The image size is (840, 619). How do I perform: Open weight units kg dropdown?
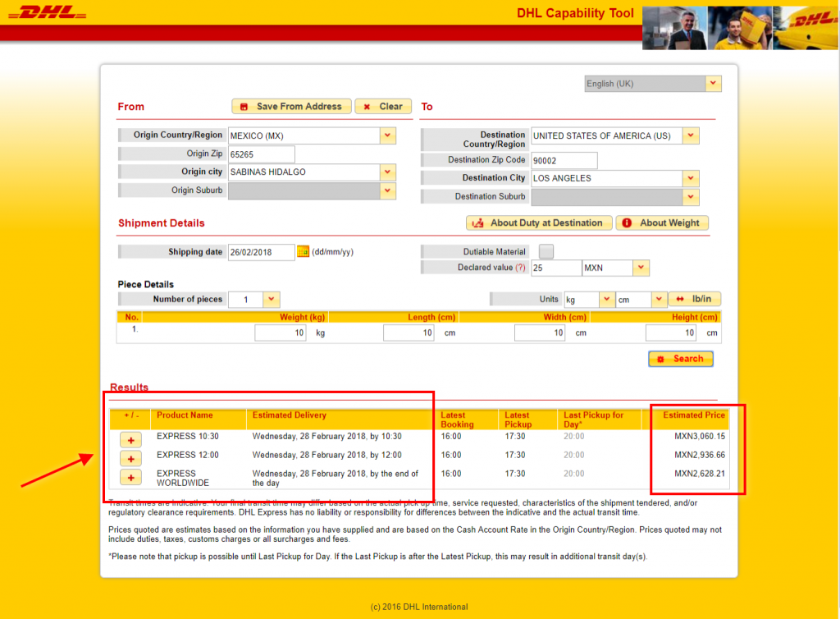606,299
